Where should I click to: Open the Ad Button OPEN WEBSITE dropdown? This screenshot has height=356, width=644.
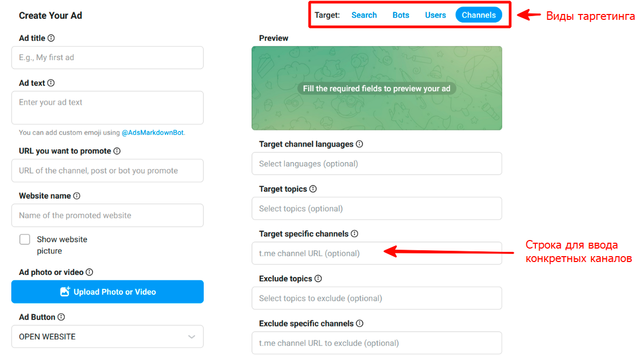click(x=107, y=336)
